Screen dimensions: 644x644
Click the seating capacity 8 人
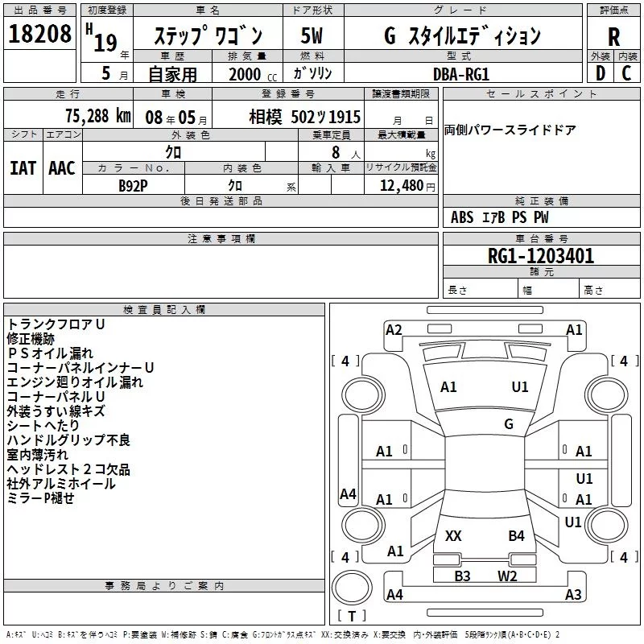pyautogui.click(x=346, y=152)
